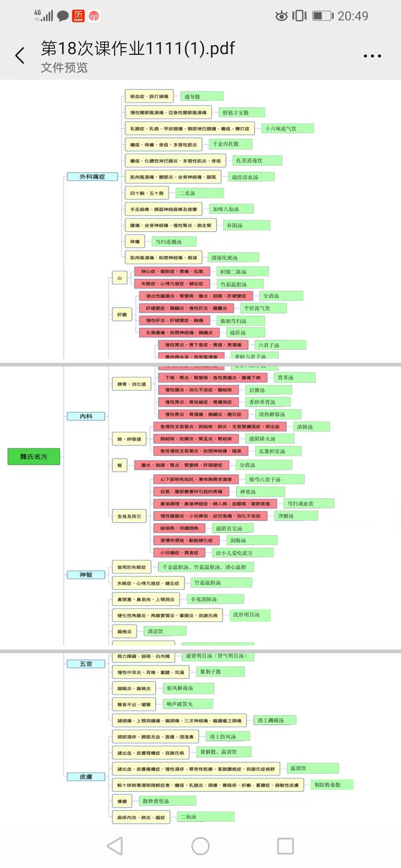Tap the green 千金内托散 formula node
This screenshot has width=401, height=868.
click(231, 144)
